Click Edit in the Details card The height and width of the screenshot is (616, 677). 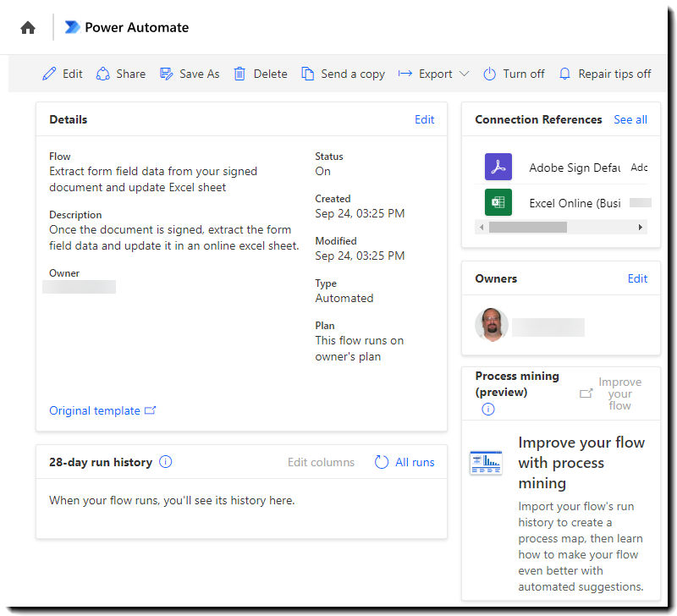click(x=424, y=119)
